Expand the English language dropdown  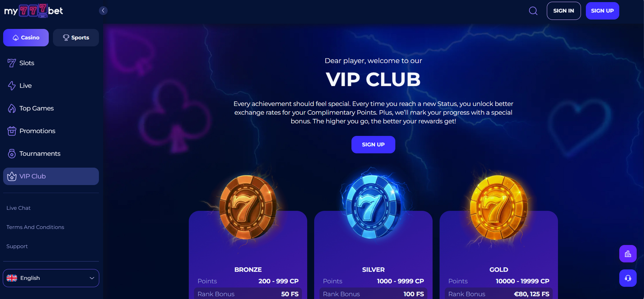[x=51, y=278]
